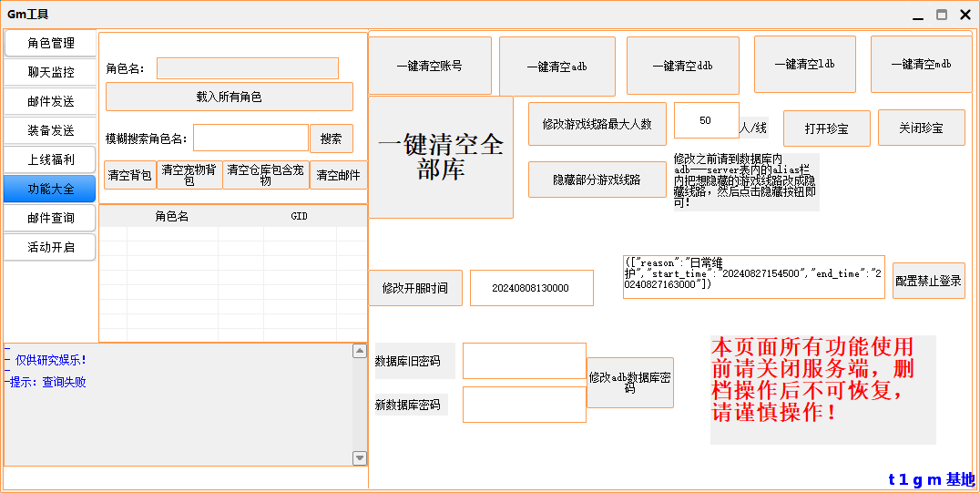The width and height of the screenshot is (980, 493).
Task: Click the 载入所有角色 button
Action: [x=229, y=97]
